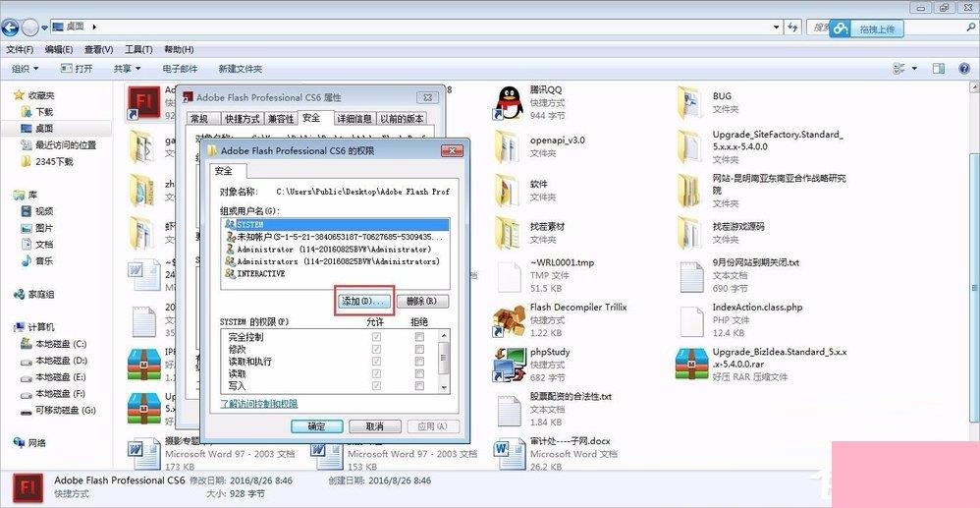Select the 找茬素材 folder icon
This screenshot has width=980, height=508.
[509, 233]
